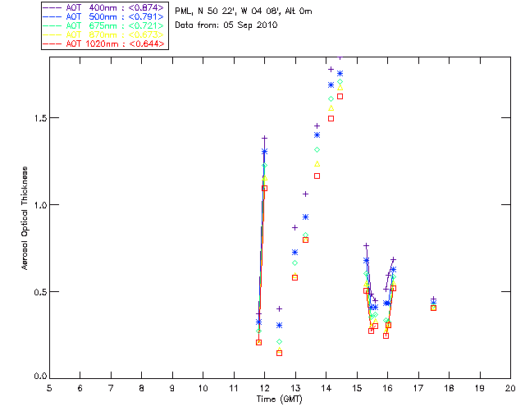Viewport: 525px width, 420px height.
Task: Click the x-axis tick label 6
Action: coord(80,388)
